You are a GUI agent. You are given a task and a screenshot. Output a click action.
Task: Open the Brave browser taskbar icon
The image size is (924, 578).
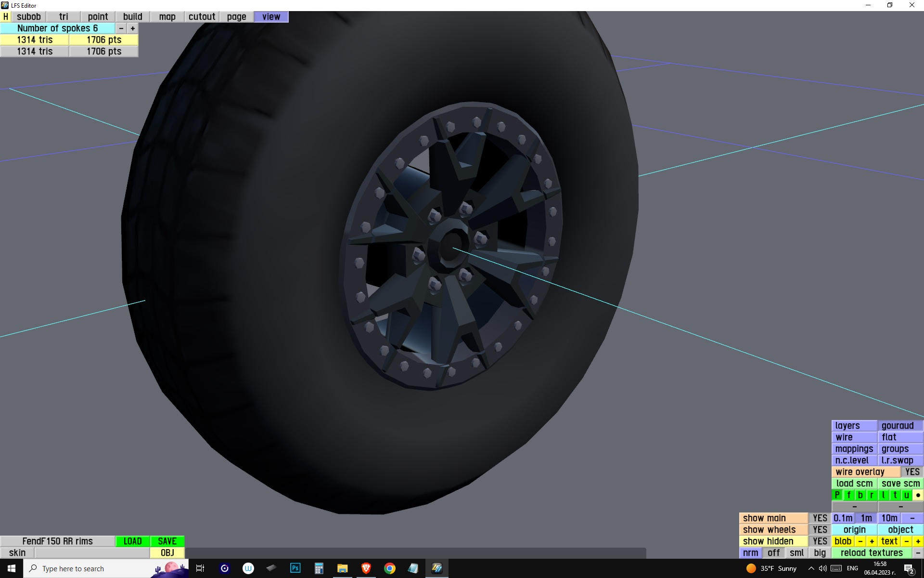coord(366,568)
